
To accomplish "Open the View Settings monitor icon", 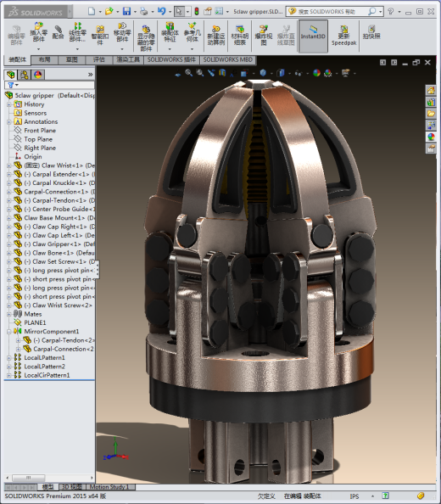I will click(346, 73).
